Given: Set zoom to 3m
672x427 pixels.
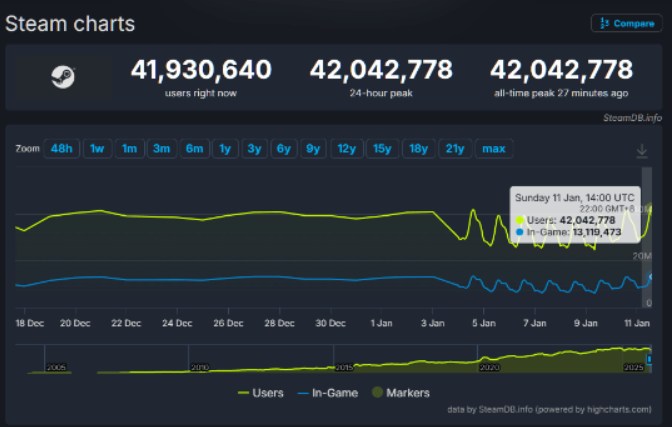Looking at the screenshot, I should click(161, 149).
